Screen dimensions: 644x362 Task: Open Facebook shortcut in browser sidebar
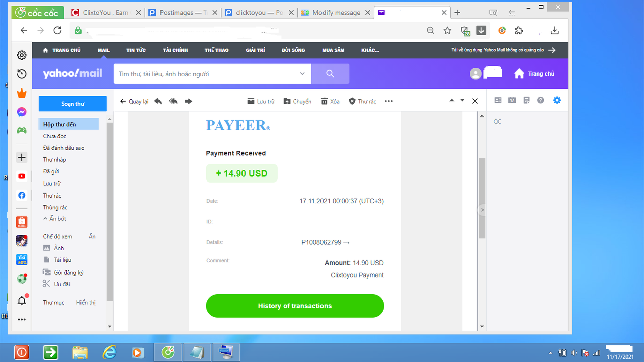[x=22, y=195]
